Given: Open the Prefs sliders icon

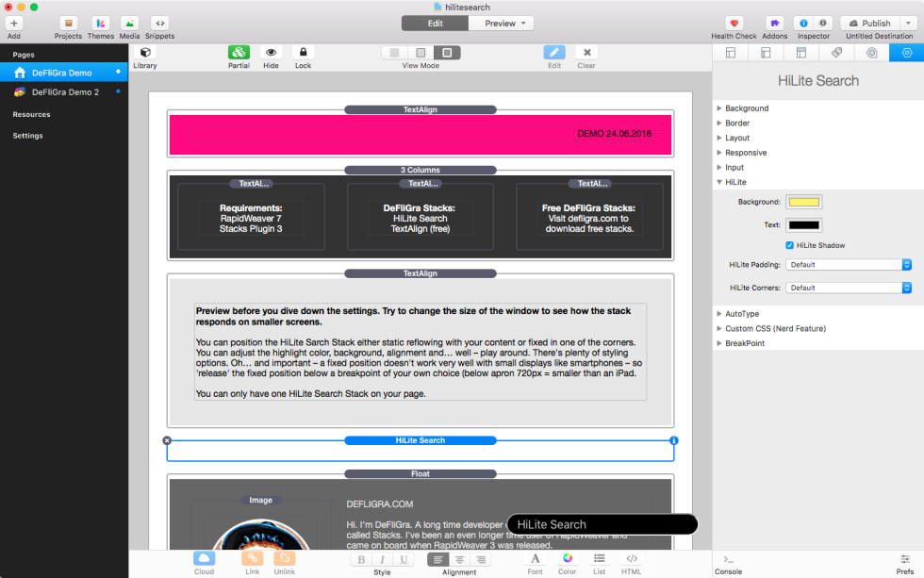Looking at the screenshot, I should click(905, 559).
